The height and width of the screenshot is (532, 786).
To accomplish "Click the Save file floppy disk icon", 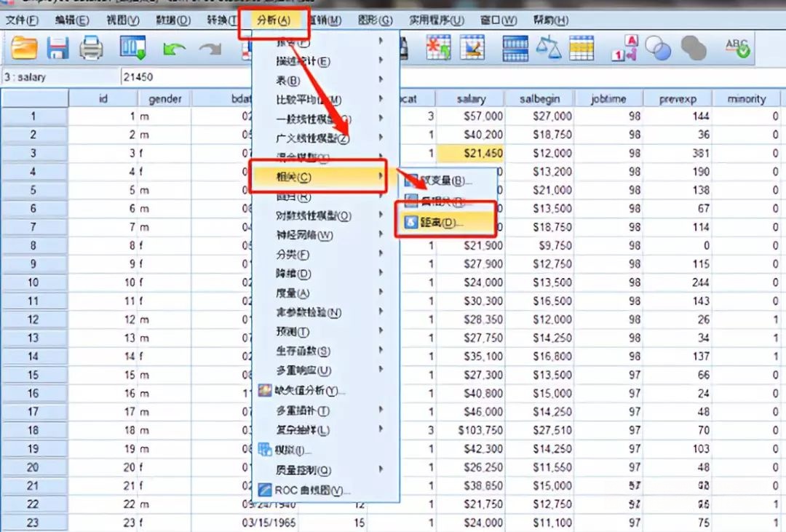I will click(x=57, y=49).
